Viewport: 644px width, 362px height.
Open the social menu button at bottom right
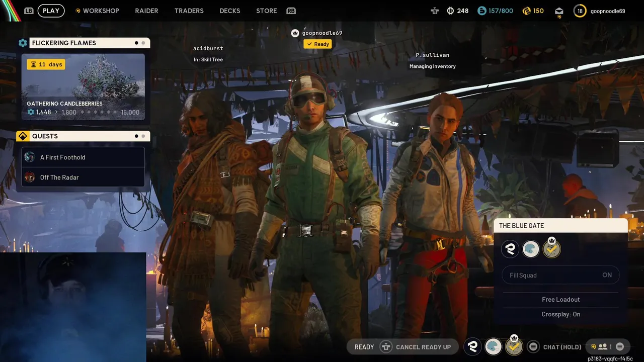coord(620,347)
